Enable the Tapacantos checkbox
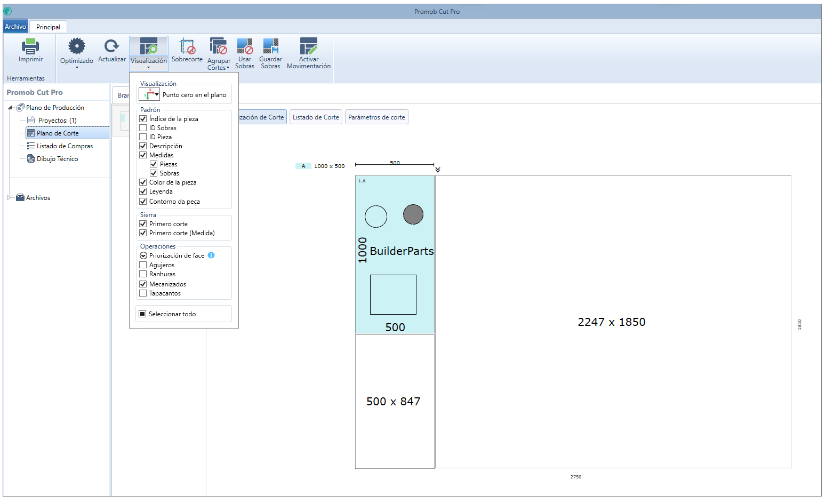 [x=143, y=293]
